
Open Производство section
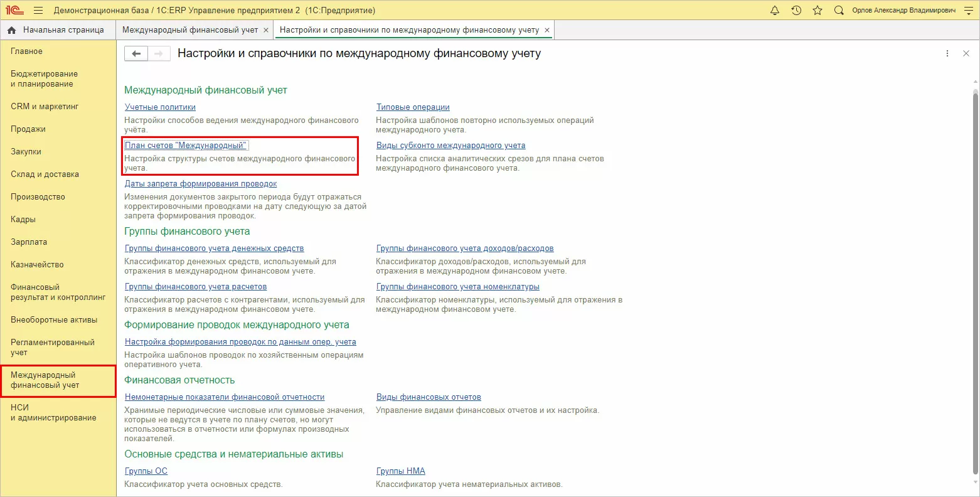click(x=38, y=197)
